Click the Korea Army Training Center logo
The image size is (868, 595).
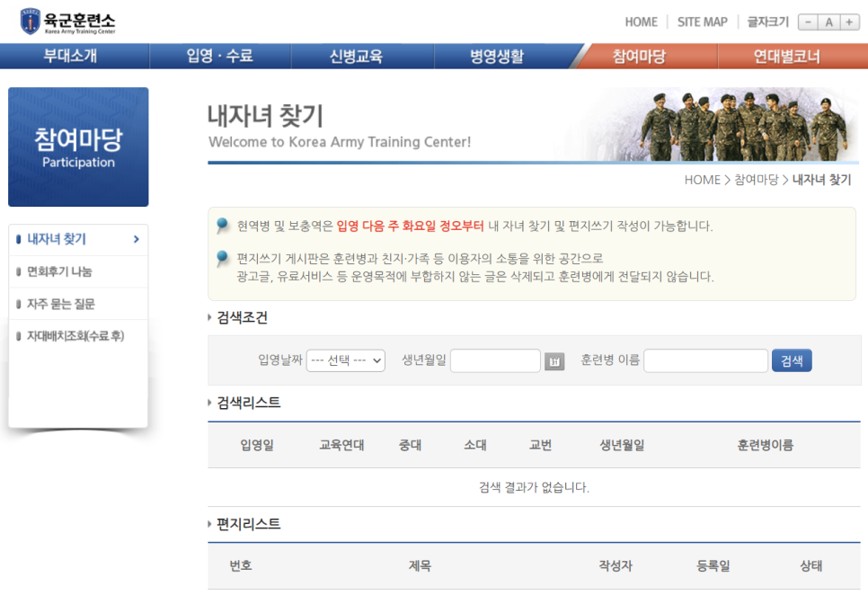coord(67,22)
